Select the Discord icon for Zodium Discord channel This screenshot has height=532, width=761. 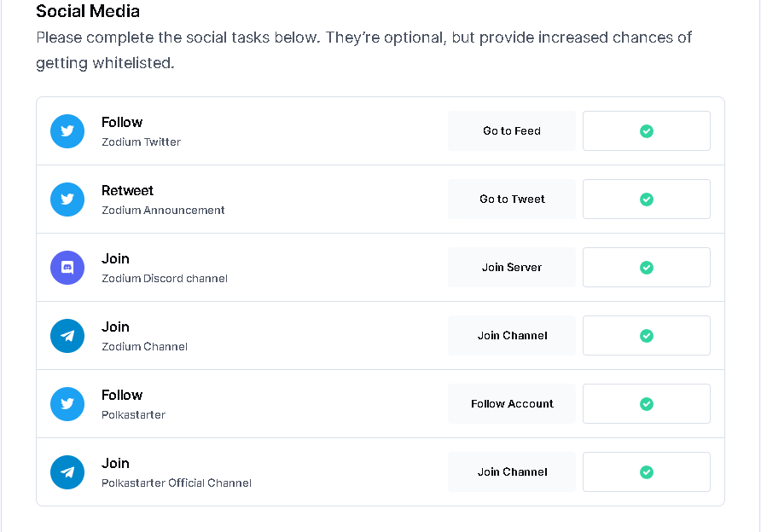(67, 268)
